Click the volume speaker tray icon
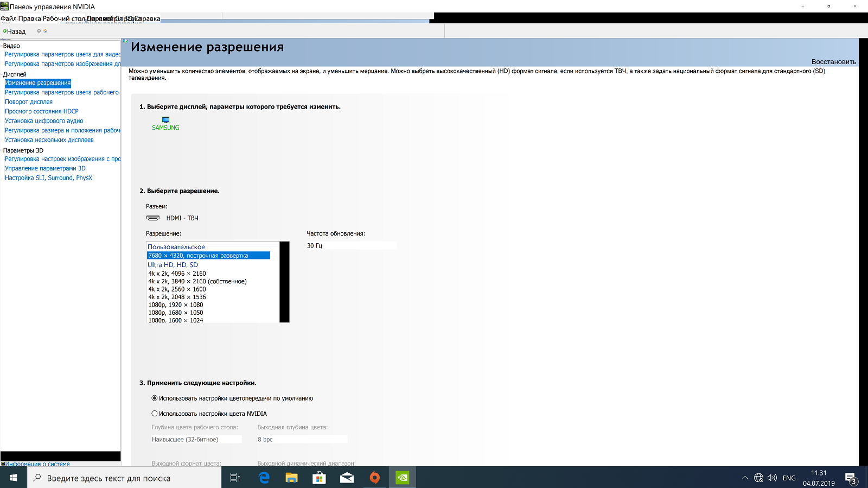The height and width of the screenshot is (488, 868). [773, 478]
